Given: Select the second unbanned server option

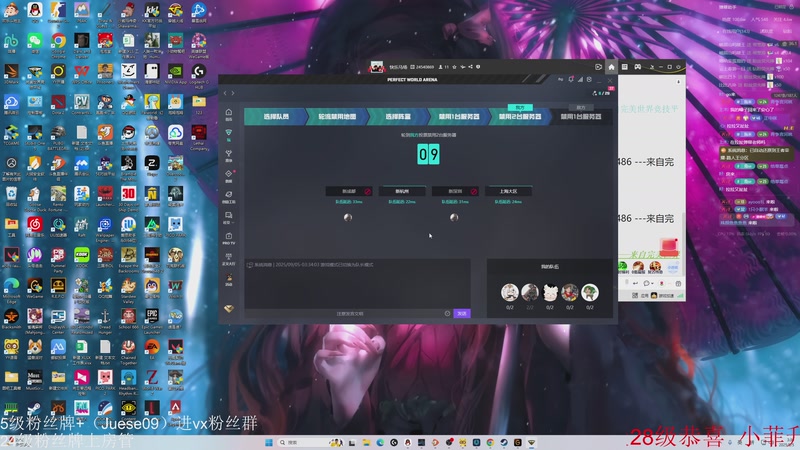Looking at the screenshot, I should click(402, 191).
